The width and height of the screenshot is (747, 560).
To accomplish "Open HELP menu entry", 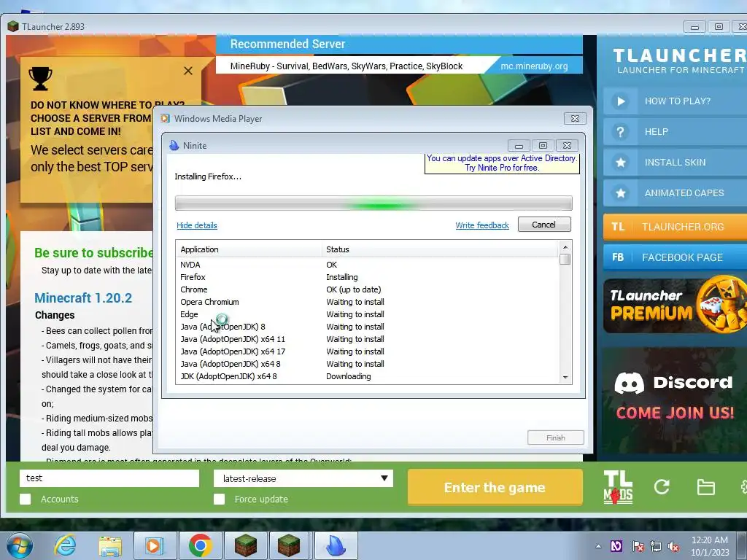I will (x=675, y=132).
